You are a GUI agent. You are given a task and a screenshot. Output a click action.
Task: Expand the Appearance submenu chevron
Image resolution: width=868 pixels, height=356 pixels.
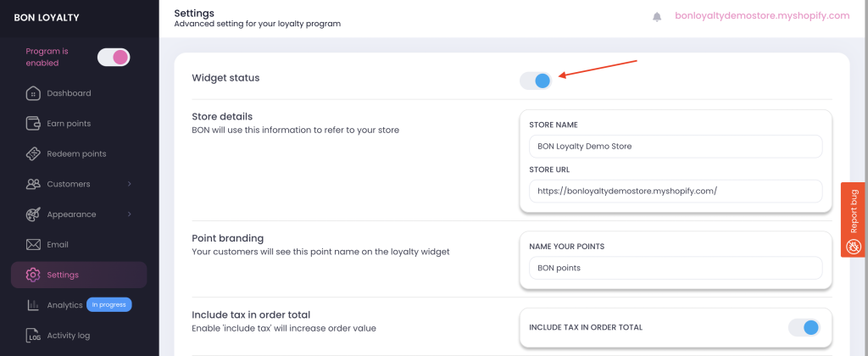[130, 214]
